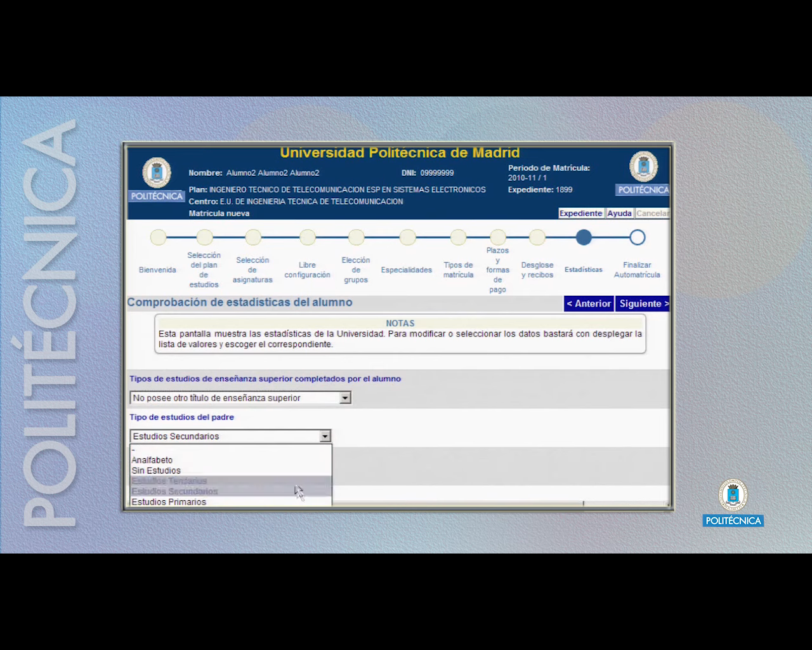Click the Estadísticas step label
The width and height of the screenshot is (812, 650).
(x=584, y=270)
